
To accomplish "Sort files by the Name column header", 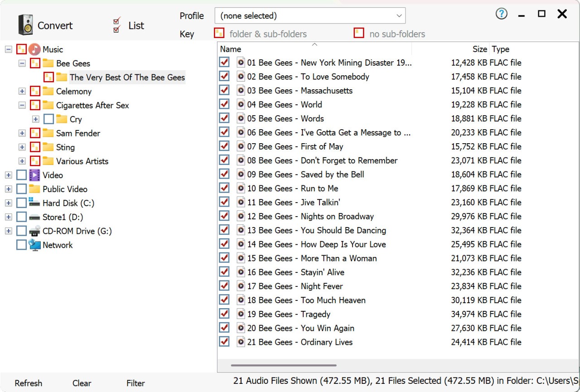I will tap(231, 49).
